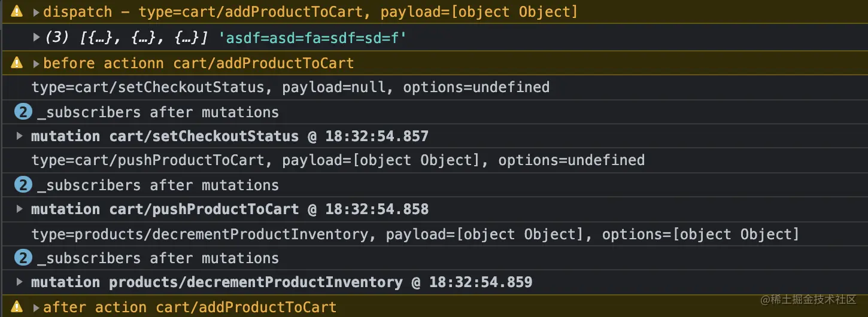Expand mutation cart/setCheckoutStatus group
This screenshot has height=317, width=868.
[x=20, y=136]
